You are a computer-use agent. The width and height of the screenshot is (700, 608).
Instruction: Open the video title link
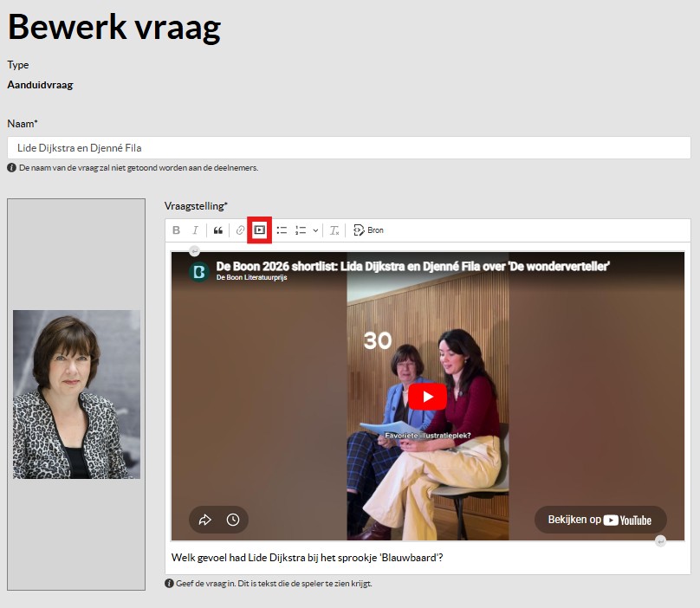[412, 266]
